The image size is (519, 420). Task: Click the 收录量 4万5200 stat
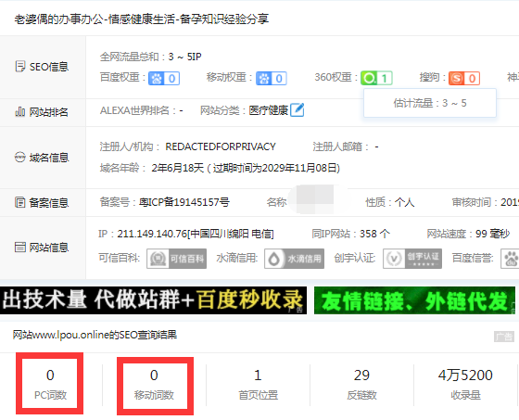click(x=465, y=384)
